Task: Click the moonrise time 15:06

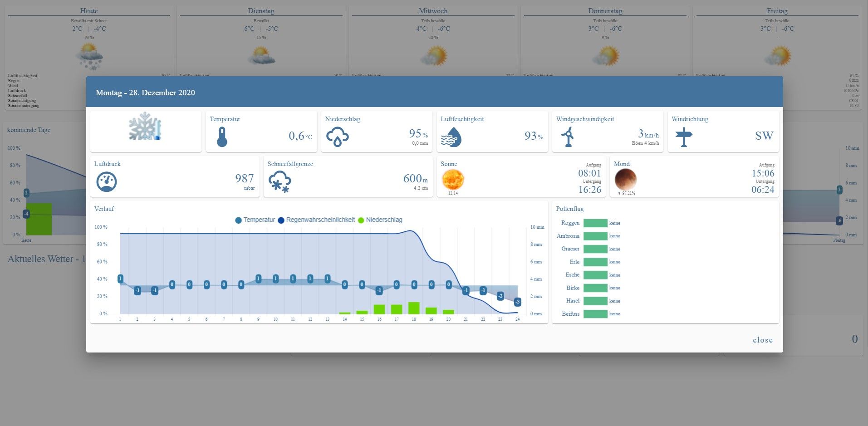Action: coord(763,173)
